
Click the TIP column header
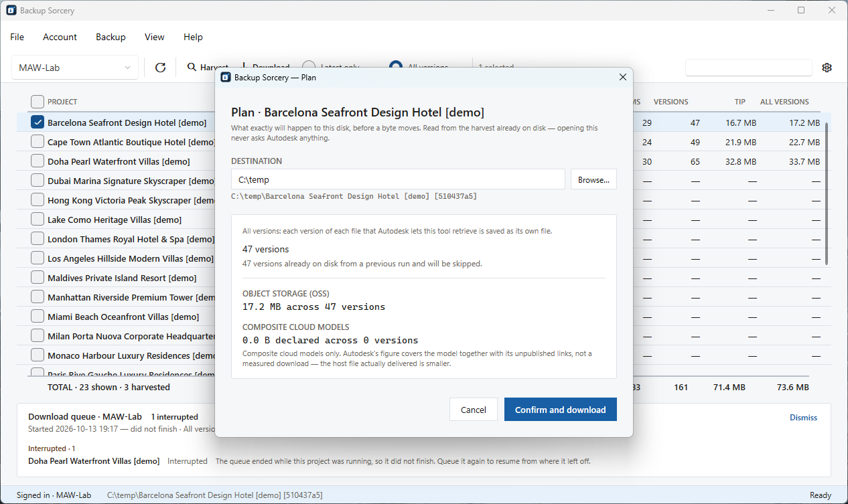pos(739,102)
